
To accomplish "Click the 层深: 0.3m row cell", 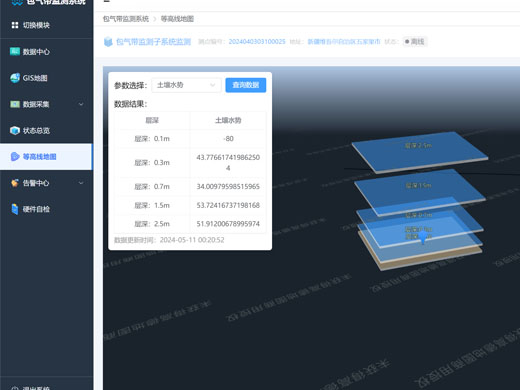I will (152, 163).
